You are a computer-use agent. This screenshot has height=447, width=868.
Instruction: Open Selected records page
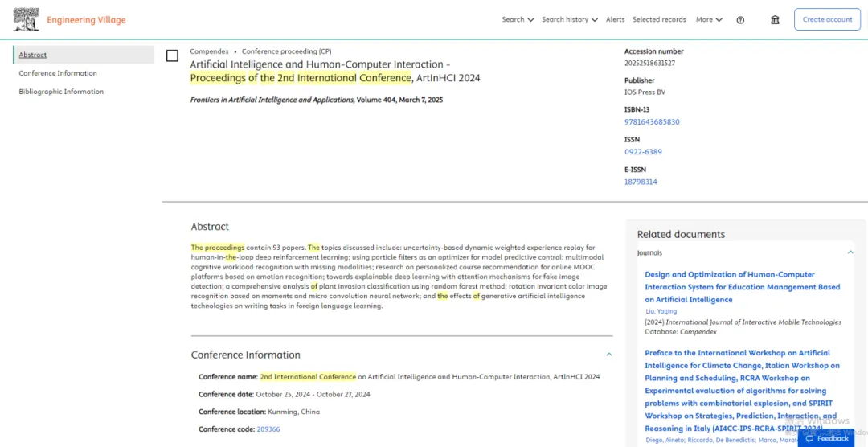point(659,20)
